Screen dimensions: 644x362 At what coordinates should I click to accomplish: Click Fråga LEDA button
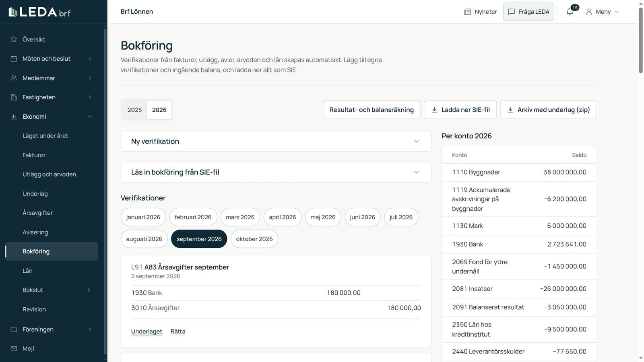click(528, 12)
